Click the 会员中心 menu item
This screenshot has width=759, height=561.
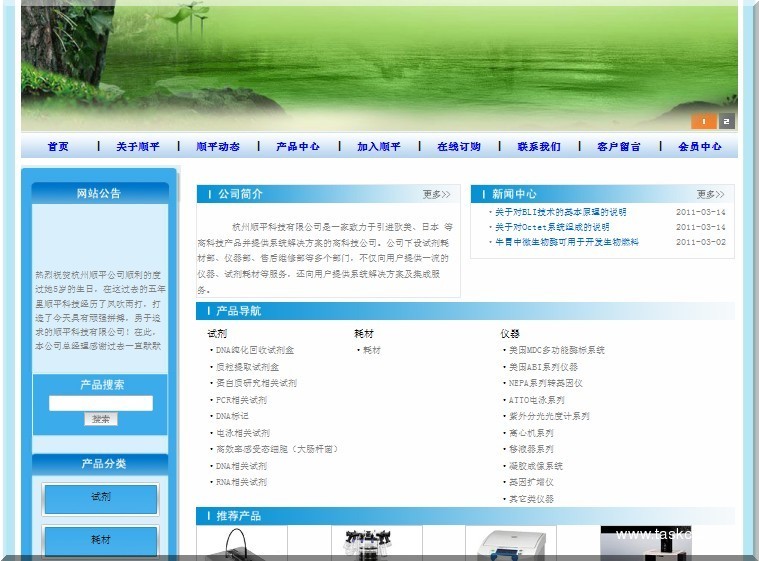click(700, 147)
